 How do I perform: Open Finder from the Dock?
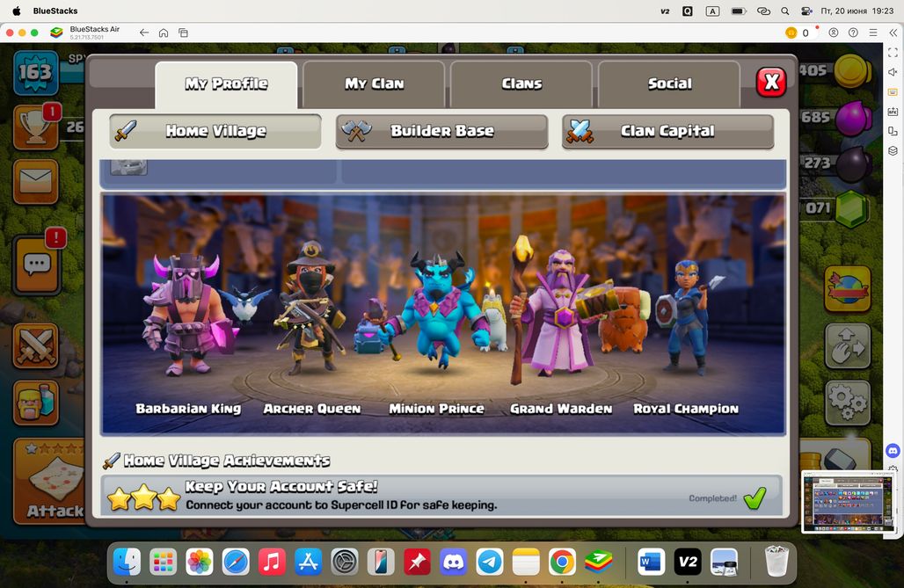(127, 562)
